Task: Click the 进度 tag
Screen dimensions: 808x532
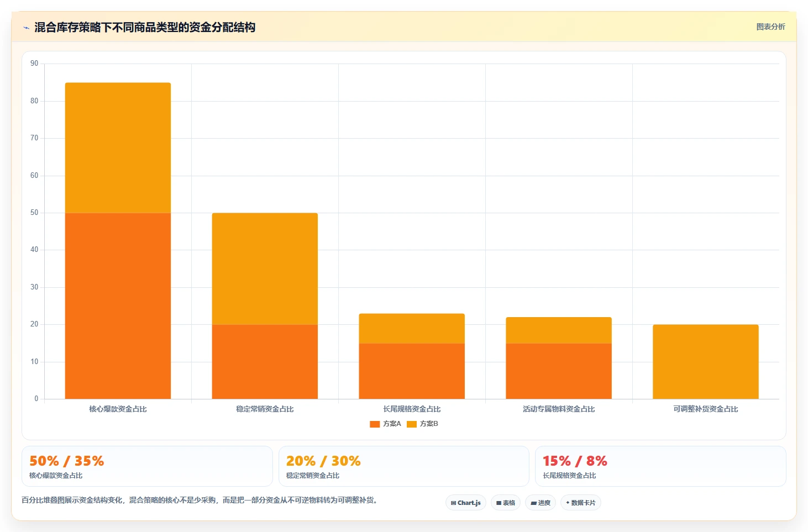Action: tap(541, 503)
